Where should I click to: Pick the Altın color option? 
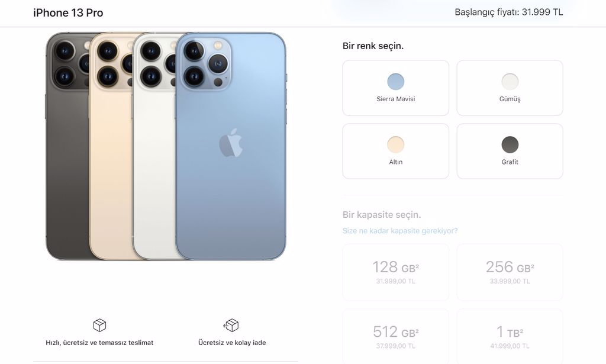(x=396, y=151)
